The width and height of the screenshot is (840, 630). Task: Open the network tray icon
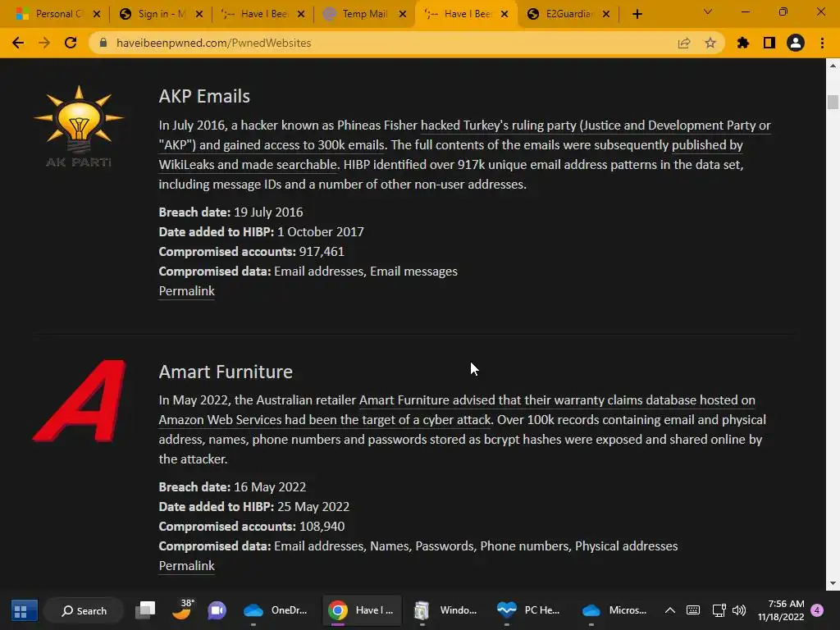(719, 610)
